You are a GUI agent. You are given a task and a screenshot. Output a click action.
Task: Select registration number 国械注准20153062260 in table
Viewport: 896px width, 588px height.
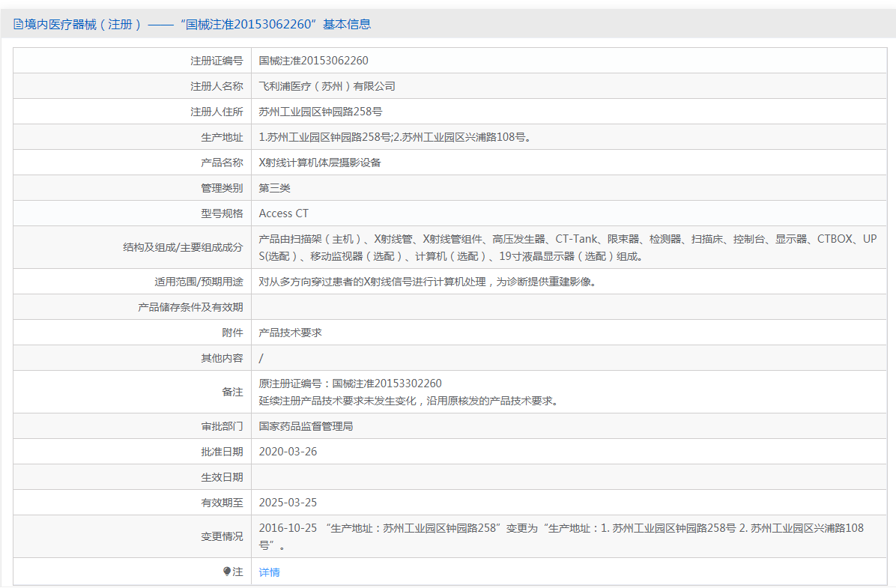click(x=313, y=61)
